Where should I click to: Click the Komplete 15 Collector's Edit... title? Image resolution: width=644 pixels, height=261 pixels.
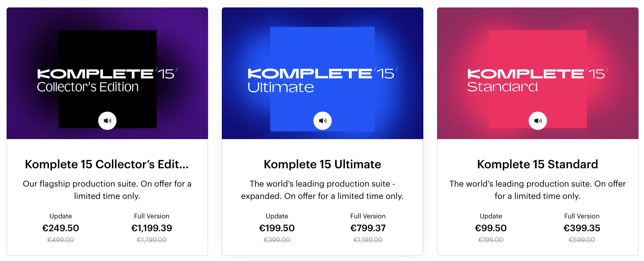pos(107,164)
